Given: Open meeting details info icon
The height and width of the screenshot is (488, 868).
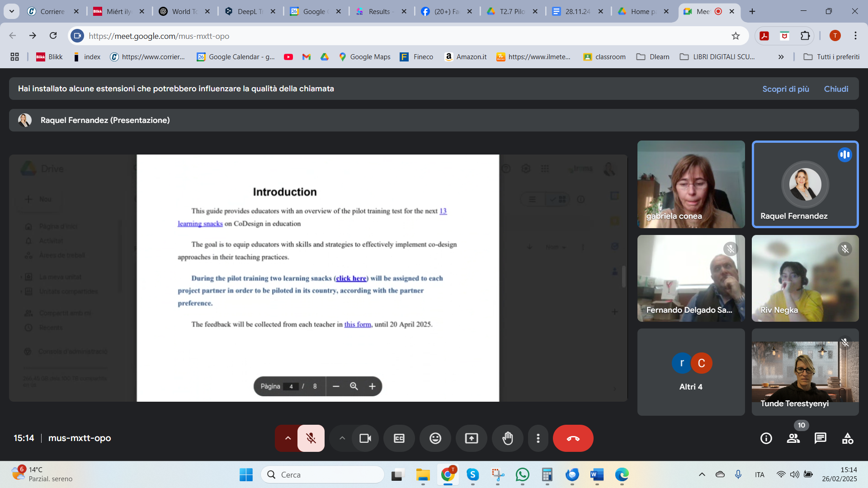Looking at the screenshot, I should tap(766, 438).
